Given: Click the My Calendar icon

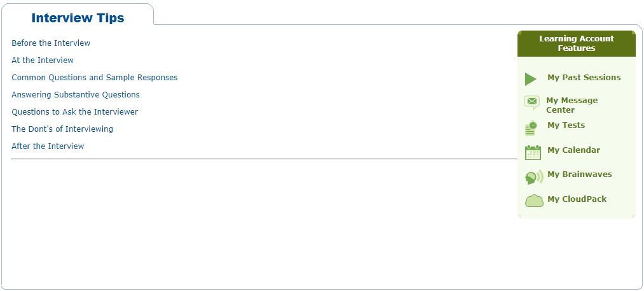Looking at the screenshot, I should click(x=533, y=152).
